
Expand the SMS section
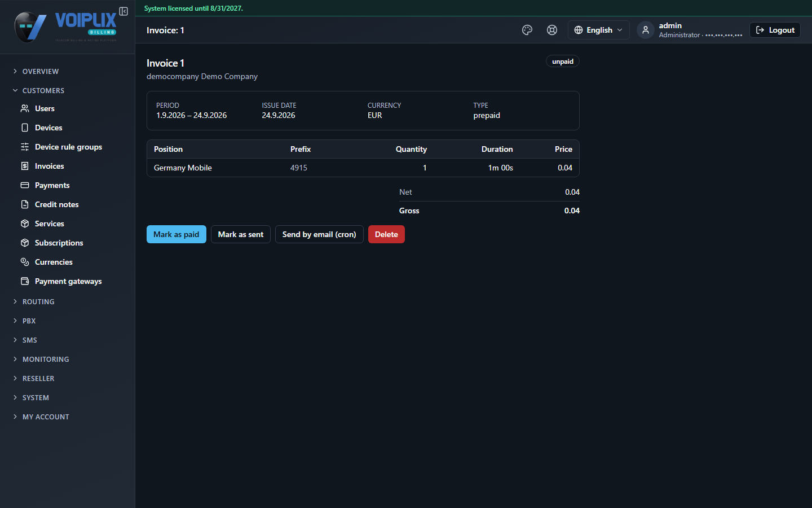[29, 340]
